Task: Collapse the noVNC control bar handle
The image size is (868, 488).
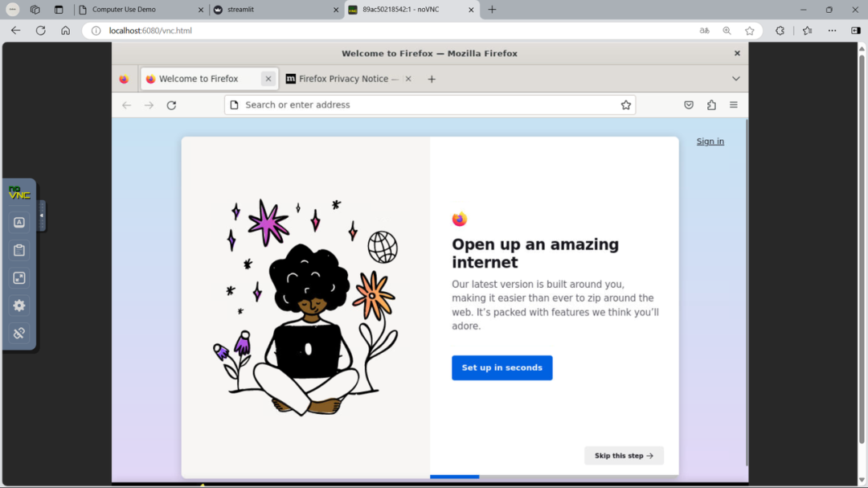Action: 42,215
